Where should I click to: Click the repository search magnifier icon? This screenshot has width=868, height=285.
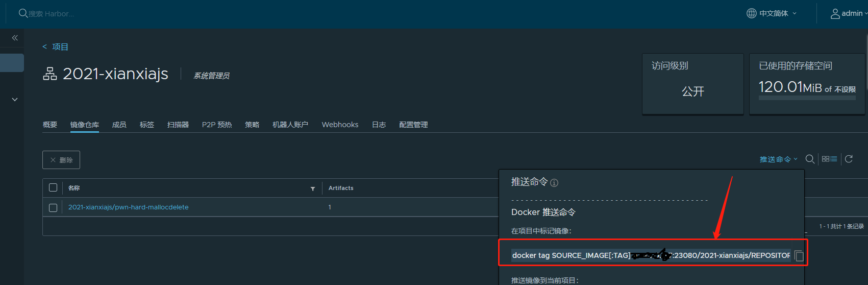(x=810, y=159)
